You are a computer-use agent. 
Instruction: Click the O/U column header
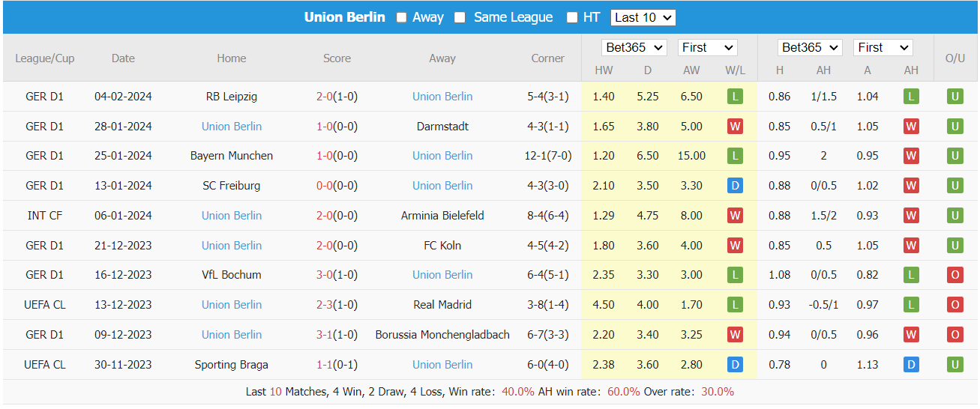(955, 58)
